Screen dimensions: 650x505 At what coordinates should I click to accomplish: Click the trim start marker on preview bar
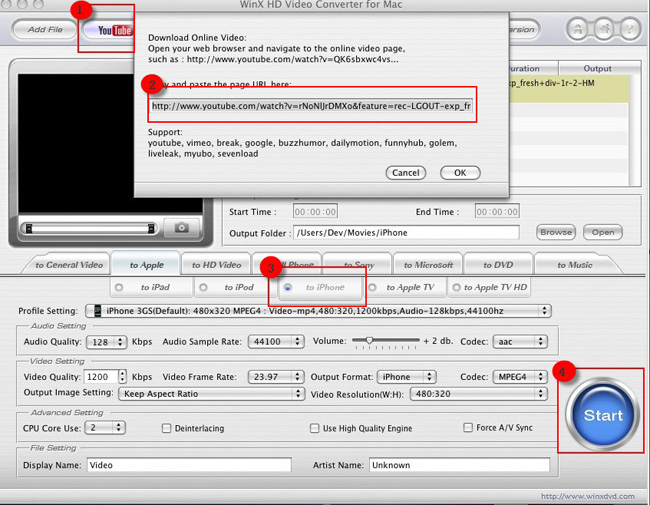(x=29, y=228)
